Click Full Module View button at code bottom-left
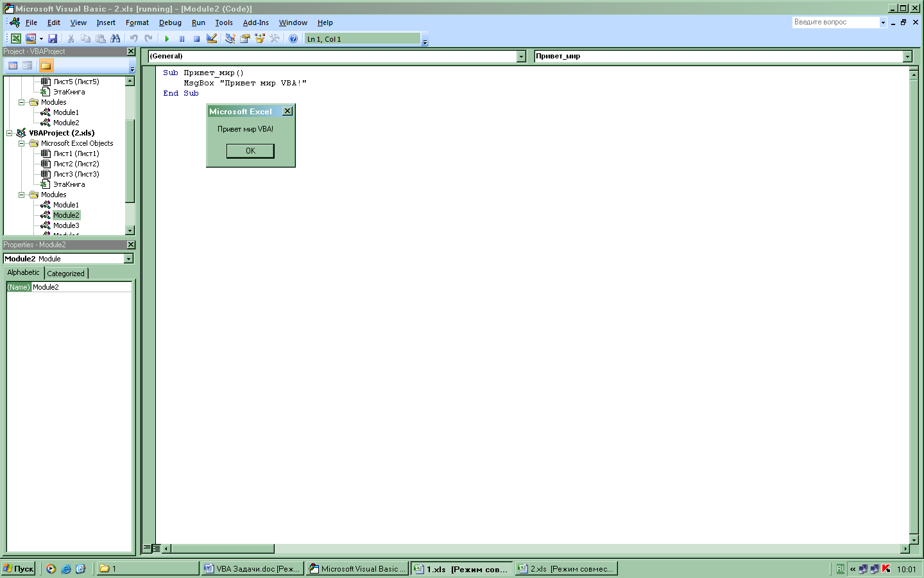Image resolution: width=924 pixels, height=578 pixels. point(157,548)
